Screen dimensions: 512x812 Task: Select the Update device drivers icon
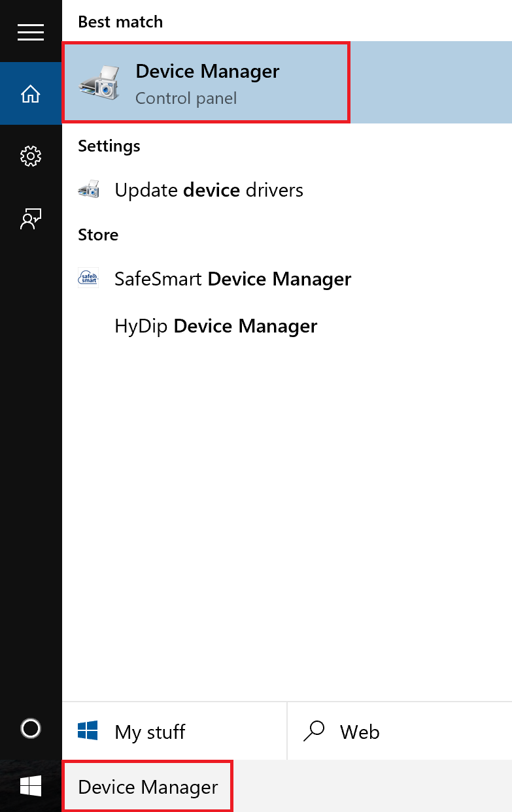point(88,189)
